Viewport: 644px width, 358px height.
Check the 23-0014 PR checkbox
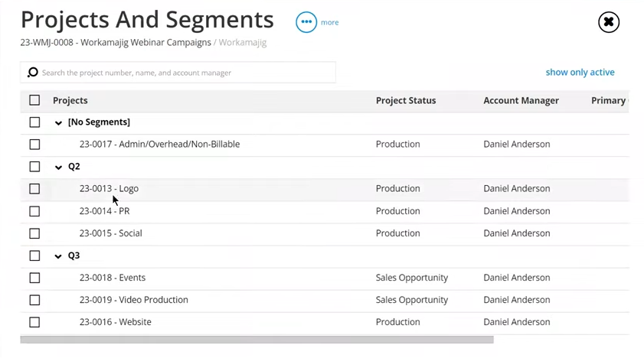[x=34, y=211]
